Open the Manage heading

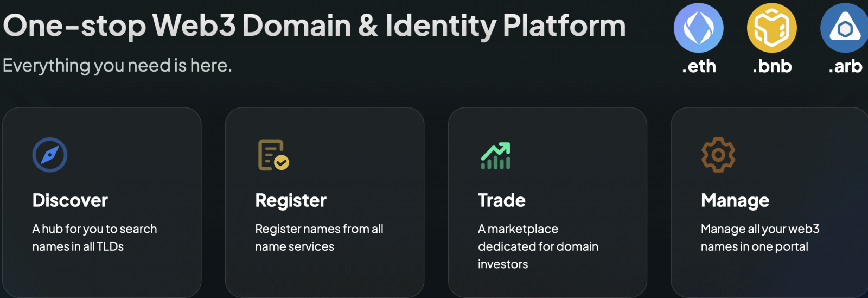click(735, 201)
